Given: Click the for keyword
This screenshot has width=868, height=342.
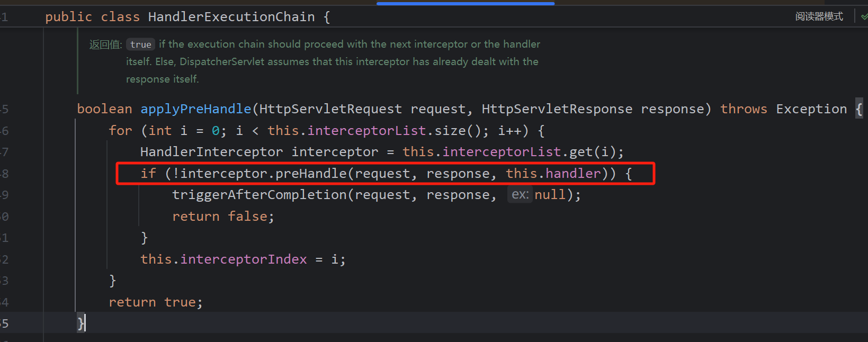Looking at the screenshot, I should [120, 131].
